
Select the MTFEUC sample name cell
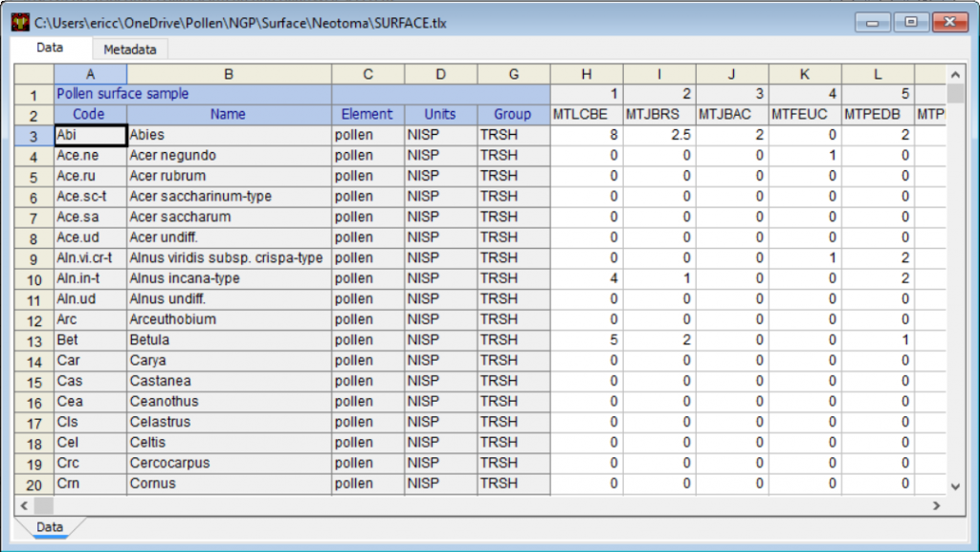(805, 115)
